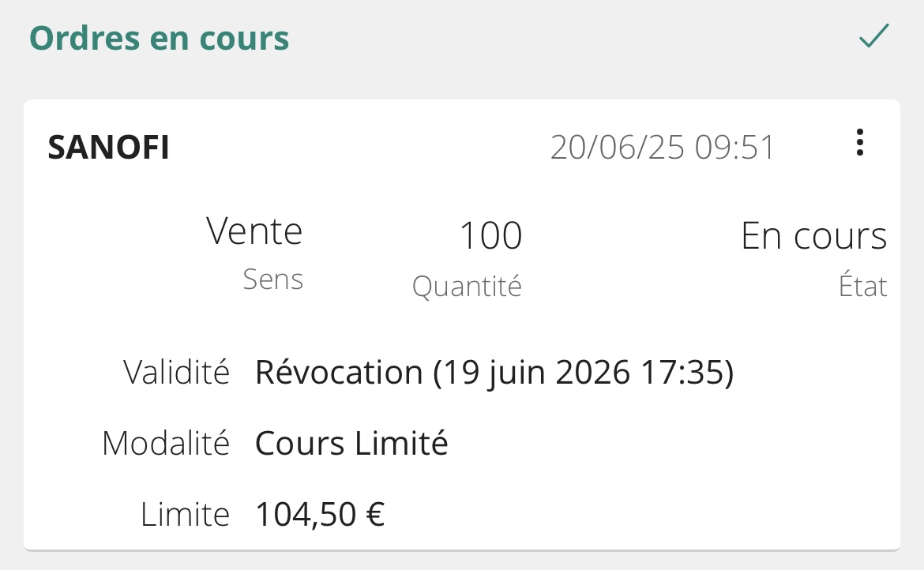924x570 pixels.
Task: Click the 'En cours' order status
Action: tap(813, 235)
